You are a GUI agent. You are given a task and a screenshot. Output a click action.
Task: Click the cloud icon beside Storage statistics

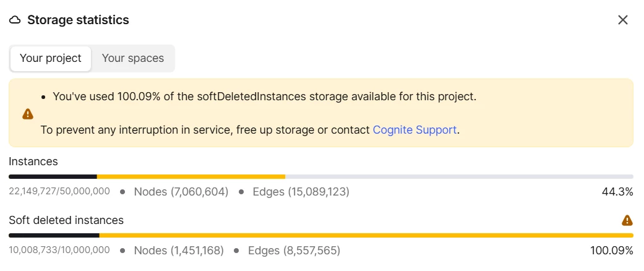click(x=15, y=20)
